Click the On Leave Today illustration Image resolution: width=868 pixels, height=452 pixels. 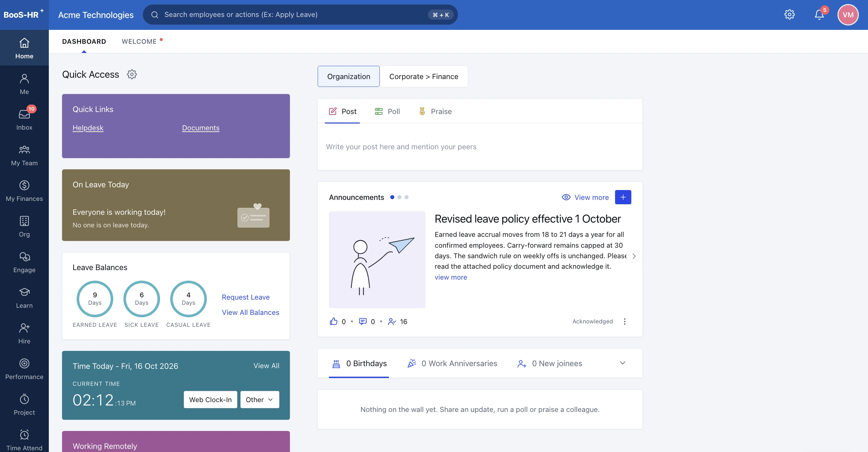click(254, 215)
